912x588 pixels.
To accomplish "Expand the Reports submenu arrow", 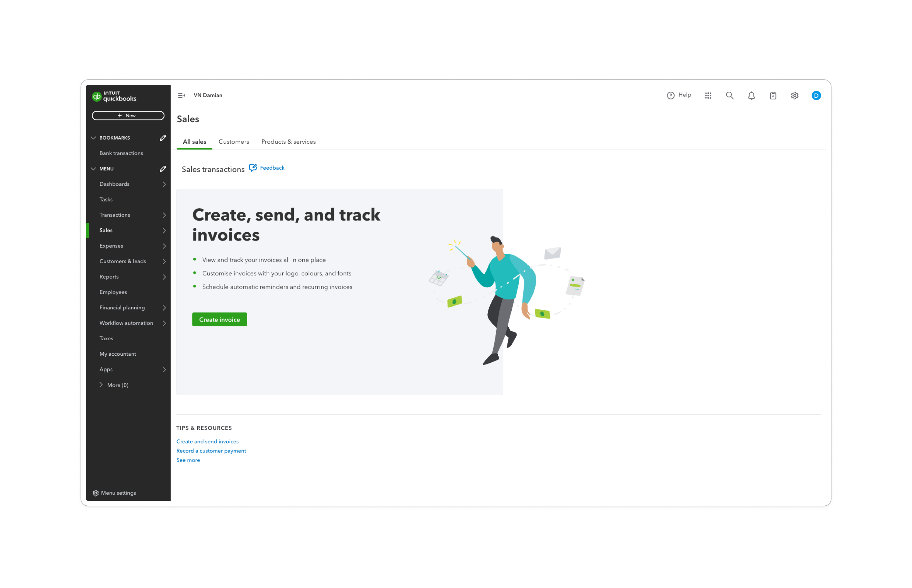I will 164,277.
